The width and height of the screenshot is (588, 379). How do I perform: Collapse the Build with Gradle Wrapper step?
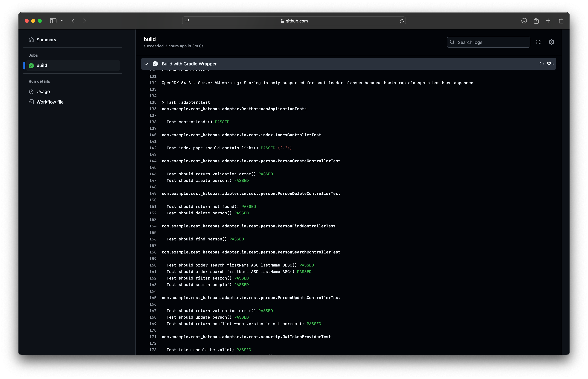[146, 64]
